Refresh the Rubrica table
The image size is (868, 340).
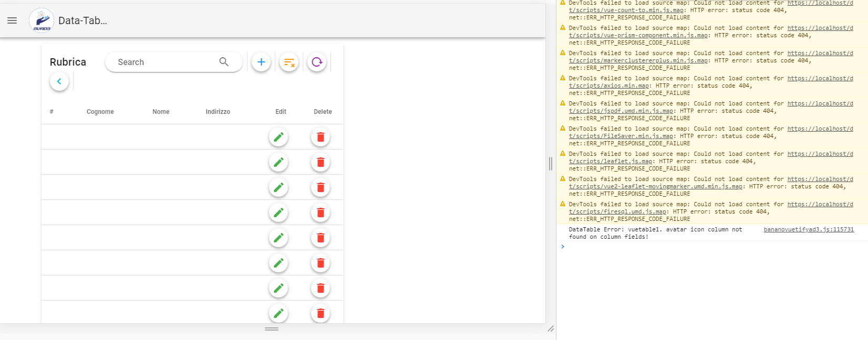(317, 62)
